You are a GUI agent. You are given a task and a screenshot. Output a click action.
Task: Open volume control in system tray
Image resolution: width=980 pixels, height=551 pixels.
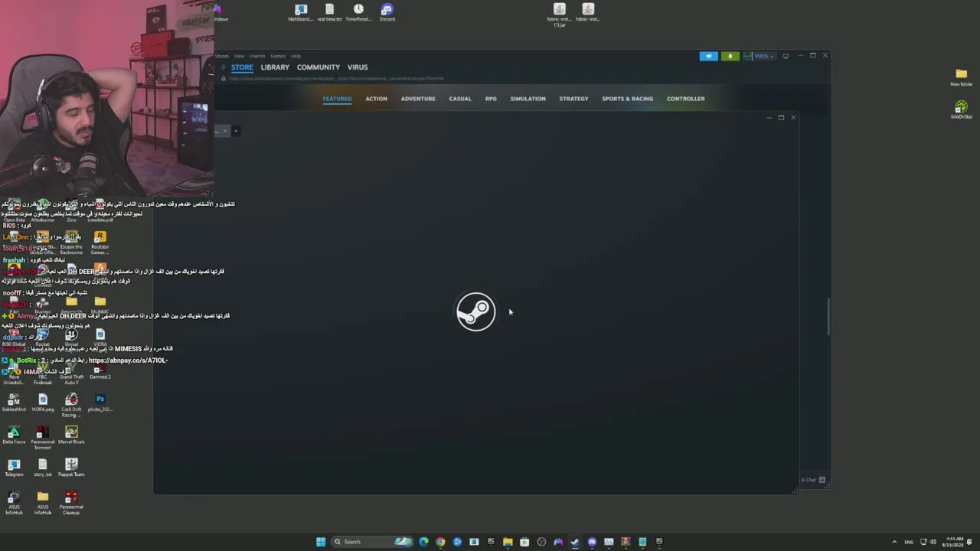coord(934,542)
